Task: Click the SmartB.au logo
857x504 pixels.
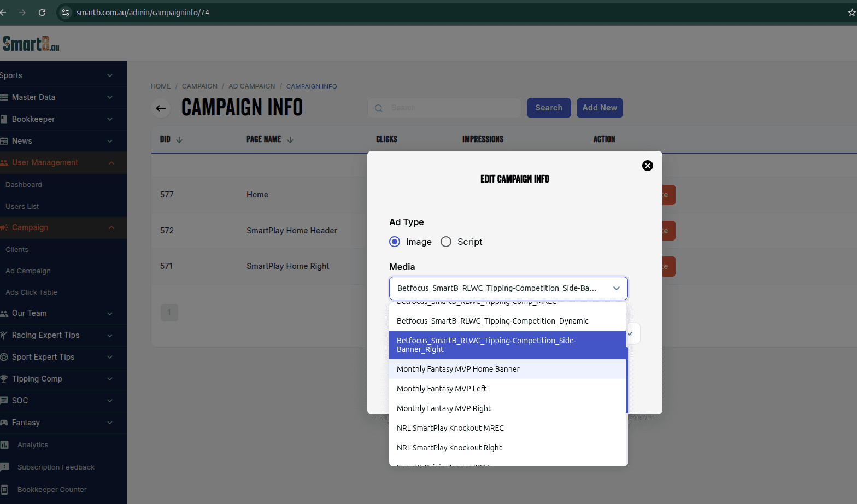Action: tap(31, 44)
